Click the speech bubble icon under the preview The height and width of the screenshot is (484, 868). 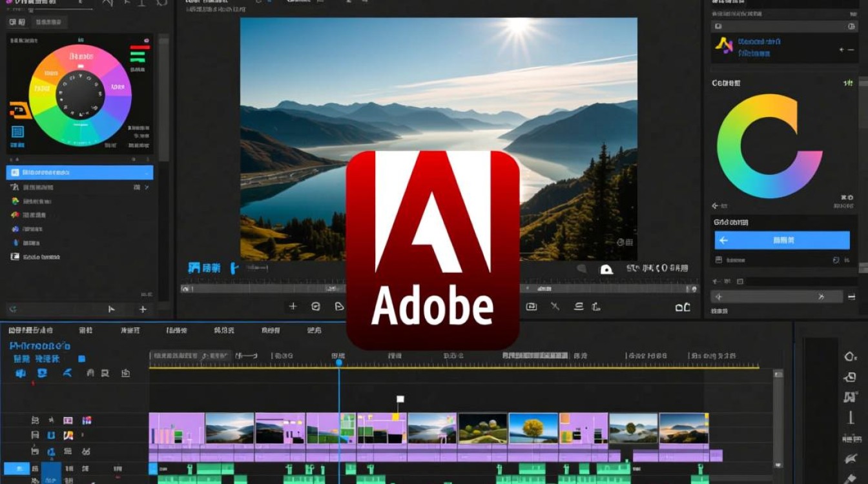coord(582,268)
